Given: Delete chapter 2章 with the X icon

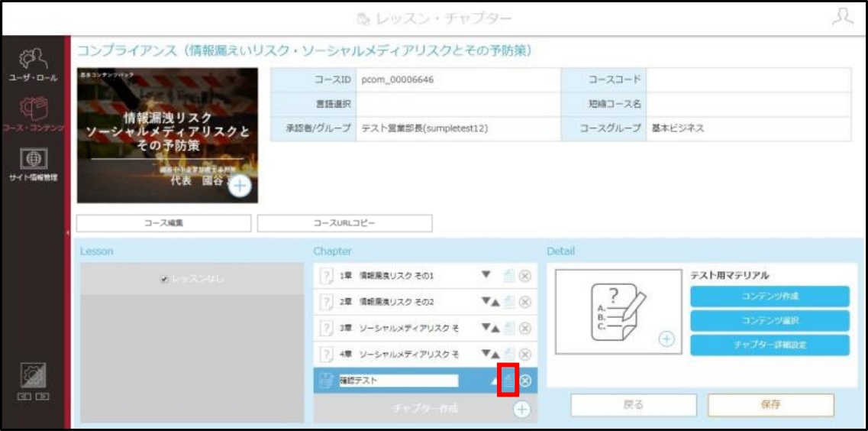Looking at the screenshot, I should pyautogui.click(x=525, y=302).
